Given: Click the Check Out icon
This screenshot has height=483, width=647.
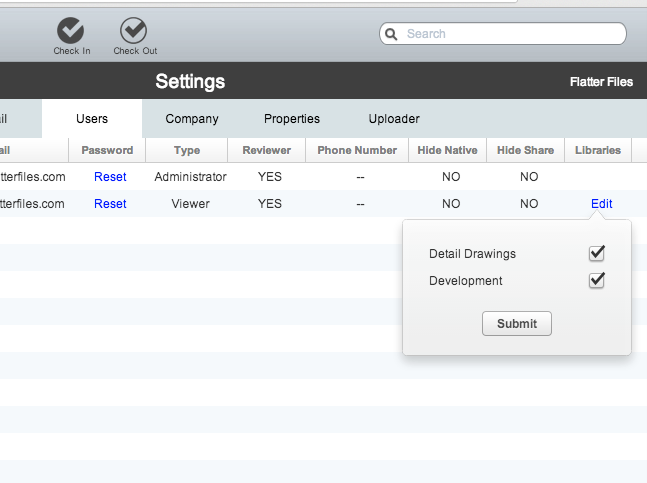Looking at the screenshot, I should [x=134, y=31].
